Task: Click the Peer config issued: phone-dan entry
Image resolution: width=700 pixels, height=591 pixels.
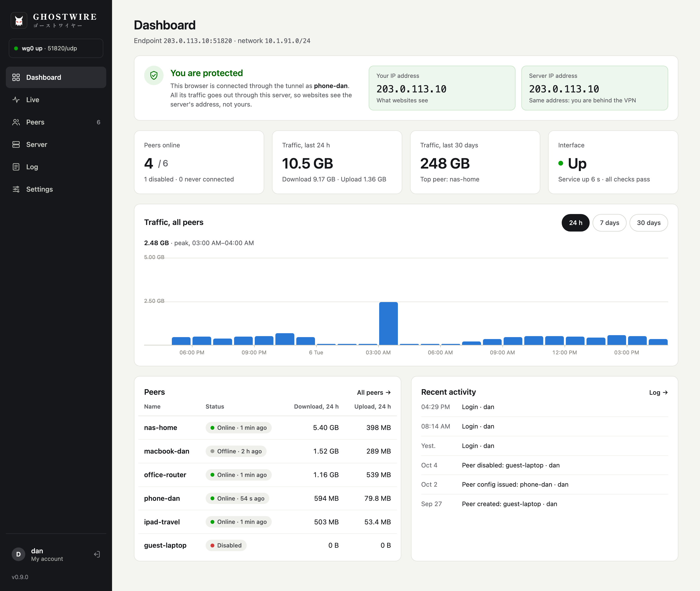Action: (x=544, y=484)
